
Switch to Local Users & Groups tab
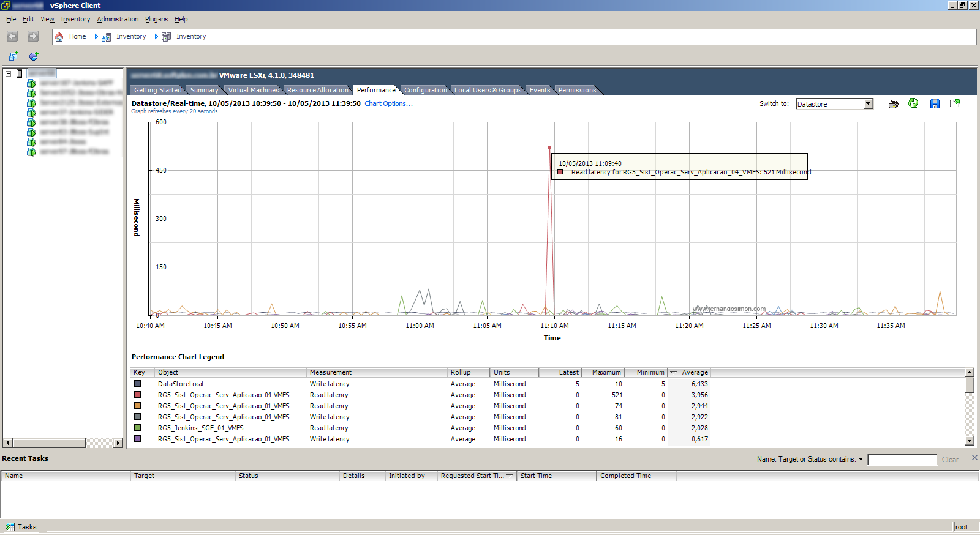coord(488,90)
